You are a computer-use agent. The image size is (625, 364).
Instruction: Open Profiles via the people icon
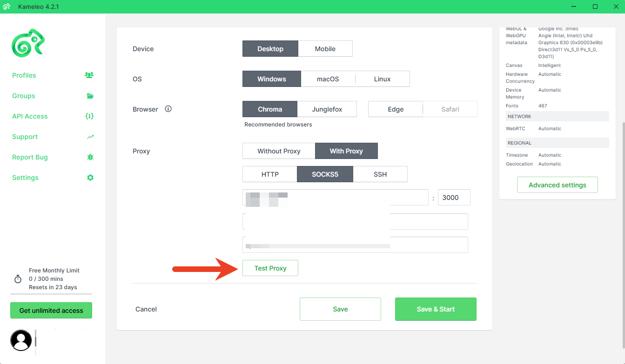89,75
